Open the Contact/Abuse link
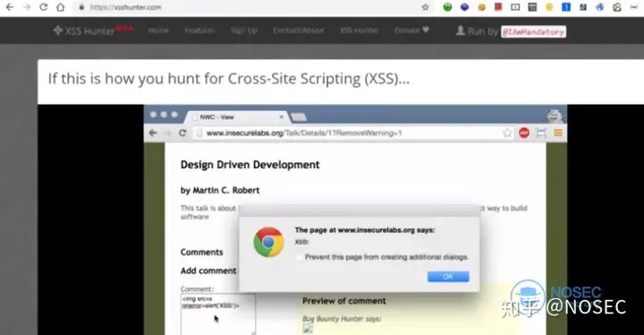 click(299, 30)
